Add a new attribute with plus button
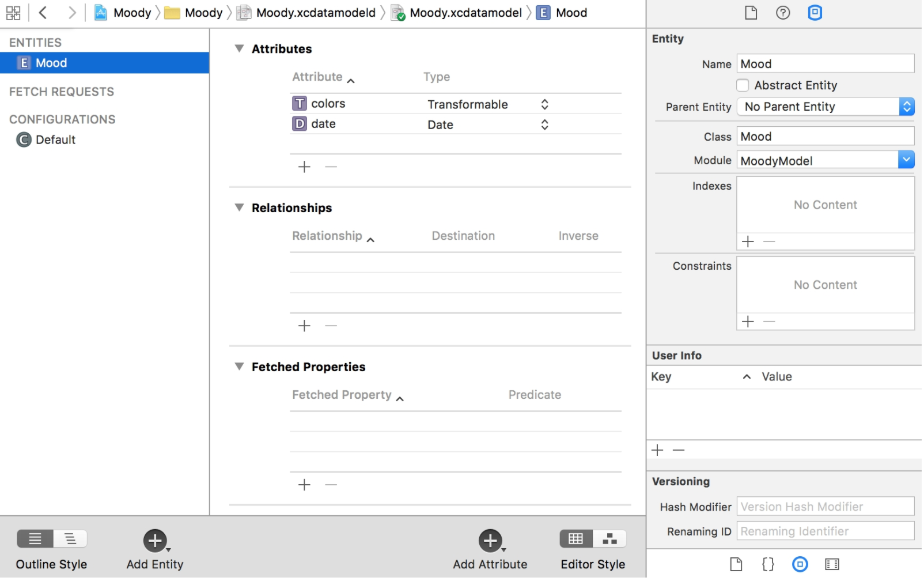 tap(305, 167)
